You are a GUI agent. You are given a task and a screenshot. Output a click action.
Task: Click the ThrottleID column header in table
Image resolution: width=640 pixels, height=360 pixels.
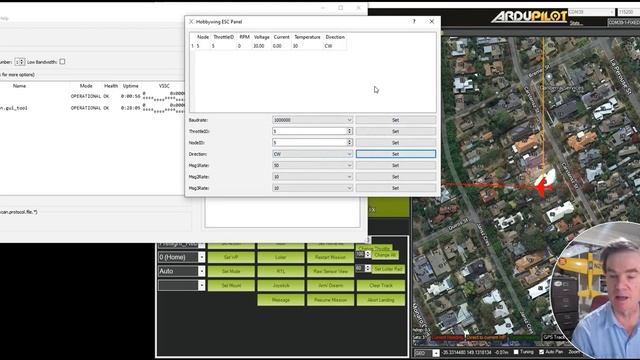[x=224, y=37]
